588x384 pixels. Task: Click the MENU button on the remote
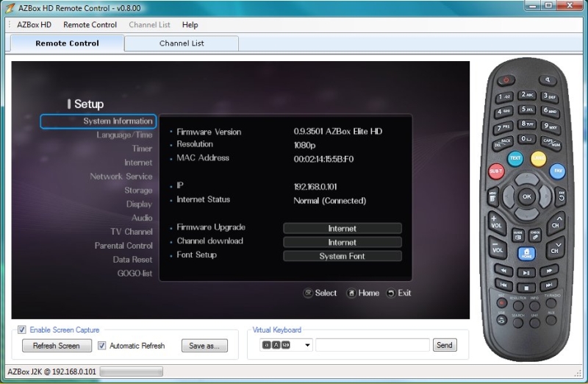(492, 196)
